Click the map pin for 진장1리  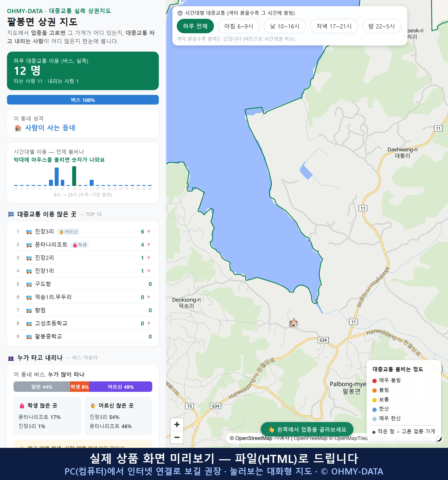tap(149, 271)
